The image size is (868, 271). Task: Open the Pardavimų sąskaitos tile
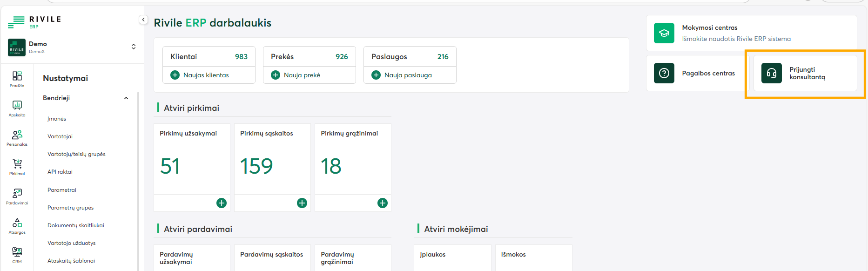coord(272,258)
